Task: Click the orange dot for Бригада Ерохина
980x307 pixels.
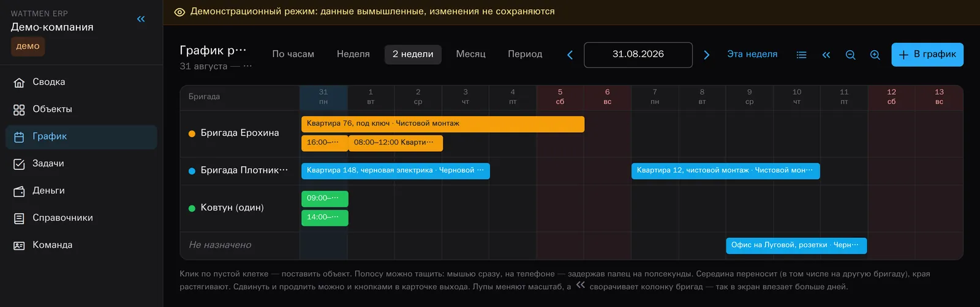Action: coord(192,134)
